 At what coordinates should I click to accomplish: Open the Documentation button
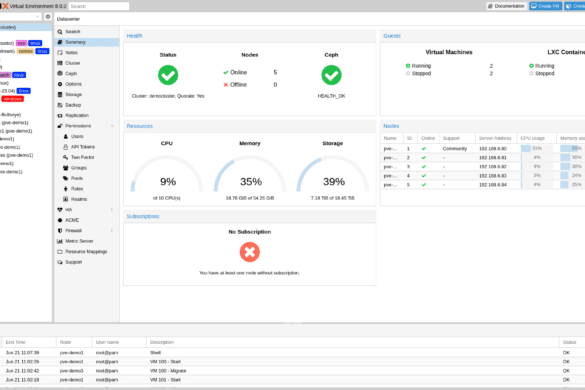pos(506,6)
